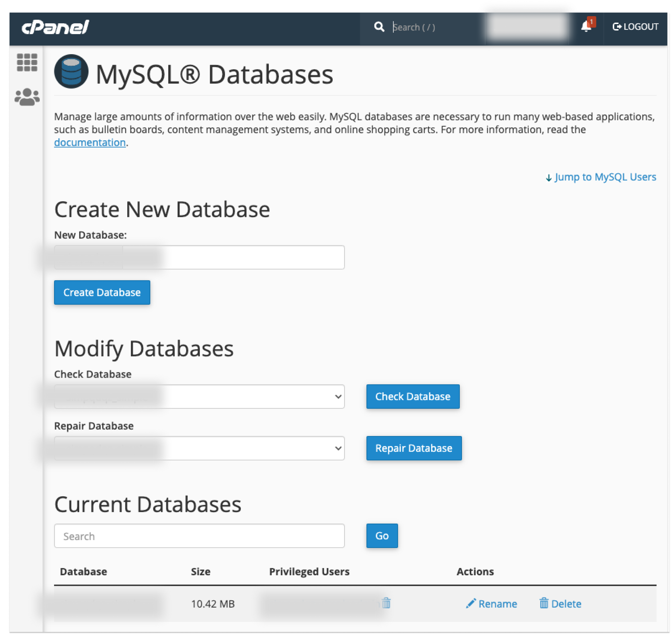Click the notification bell icon
Image resolution: width=672 pixels, height=634 pixels.
[586, 26]
